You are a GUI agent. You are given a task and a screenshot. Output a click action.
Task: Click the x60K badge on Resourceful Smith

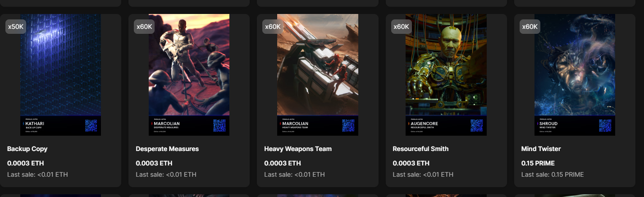(x=401, y=27)
